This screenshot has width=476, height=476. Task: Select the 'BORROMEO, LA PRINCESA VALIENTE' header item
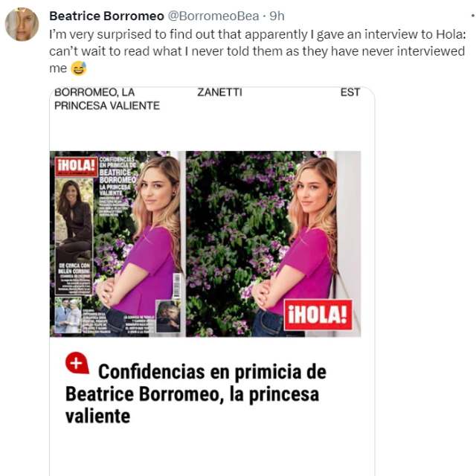(107, 99)
